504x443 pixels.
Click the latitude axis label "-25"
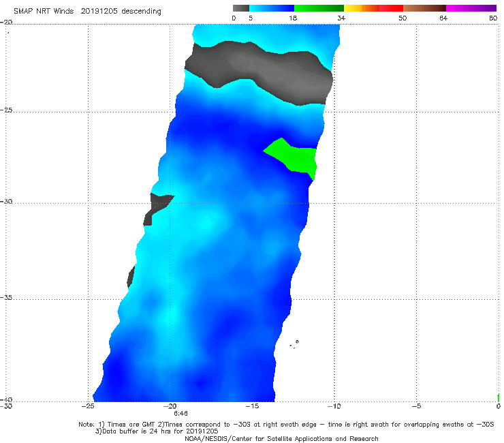6,110
